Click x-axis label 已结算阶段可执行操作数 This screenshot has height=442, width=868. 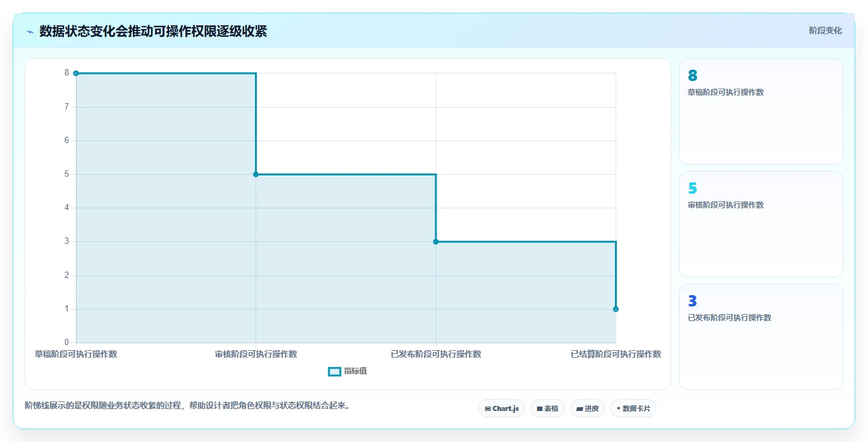point(616,354)
